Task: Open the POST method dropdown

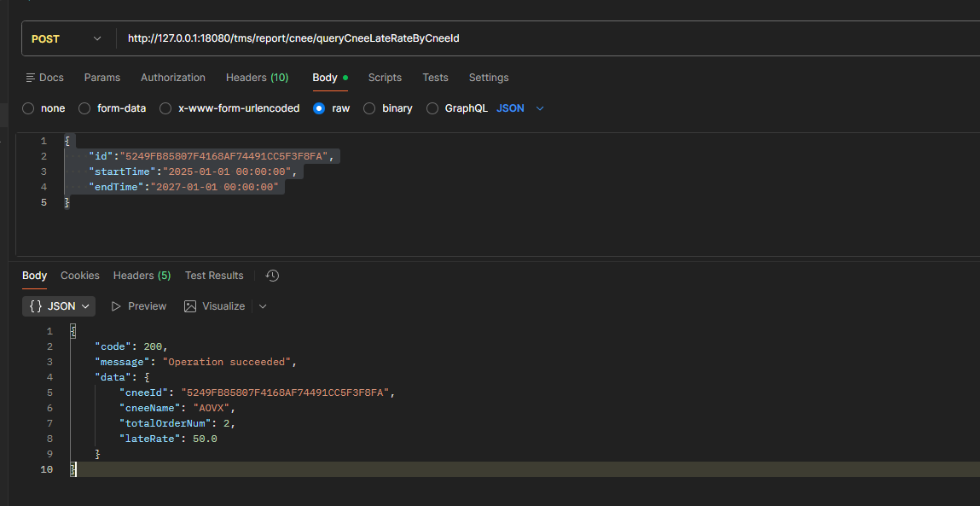Action: point(67,38)
